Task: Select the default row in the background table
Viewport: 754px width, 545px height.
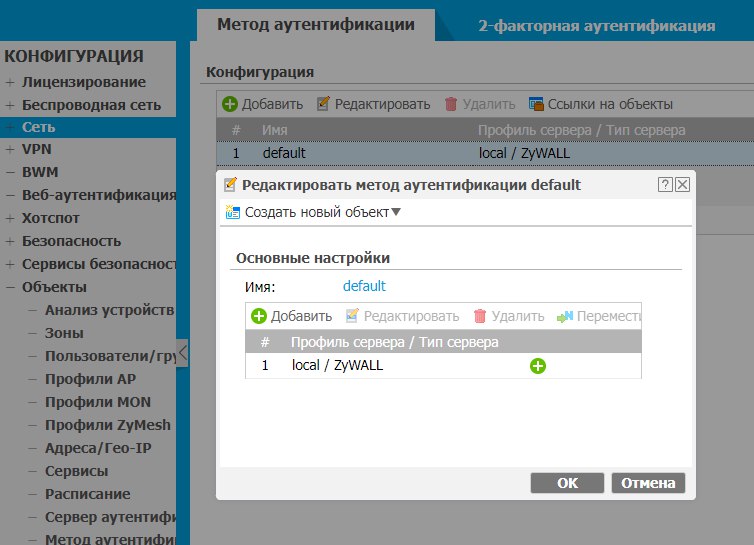Action: click(x=485, y=153)
